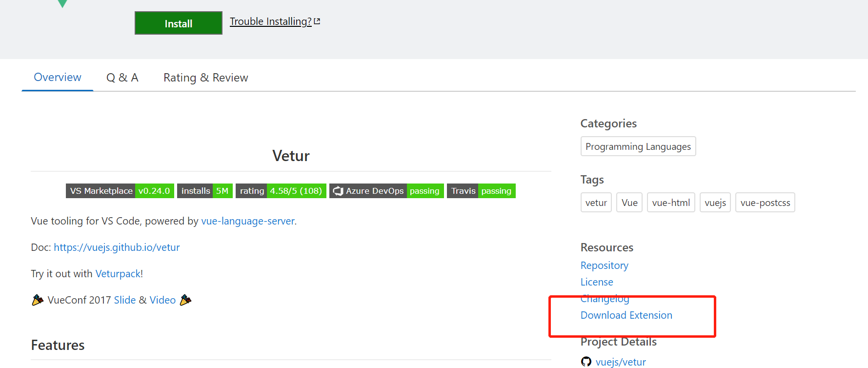Click the Travis passing badge
The width and height of the screenshot is (868, 368).
pos(481,191)
